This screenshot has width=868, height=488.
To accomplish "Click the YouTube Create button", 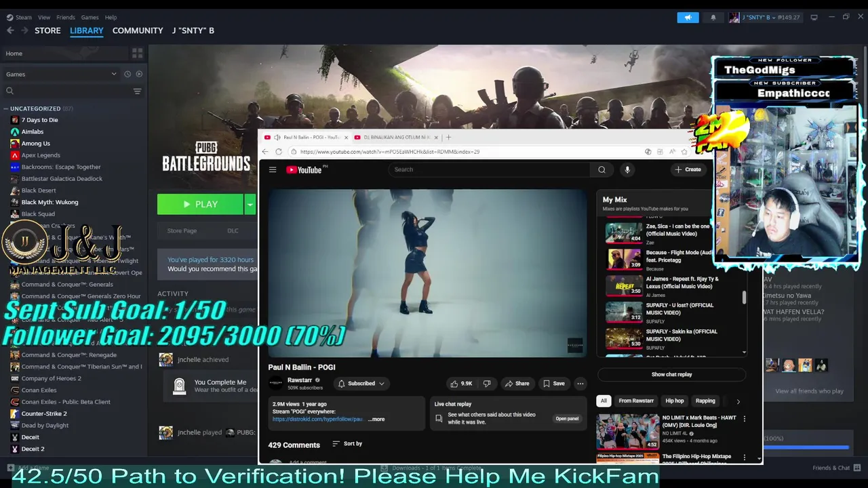I will [x=688, y=169].
